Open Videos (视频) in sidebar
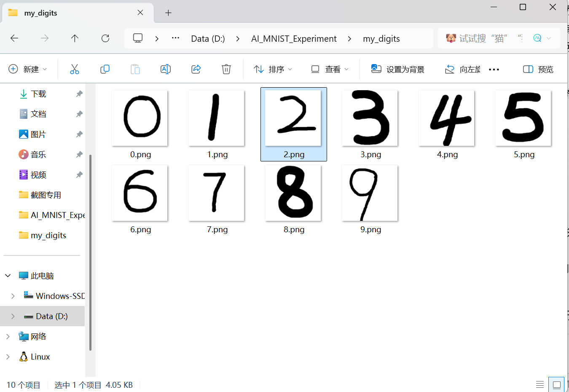 pyautogui.click(x=38, y=175)
